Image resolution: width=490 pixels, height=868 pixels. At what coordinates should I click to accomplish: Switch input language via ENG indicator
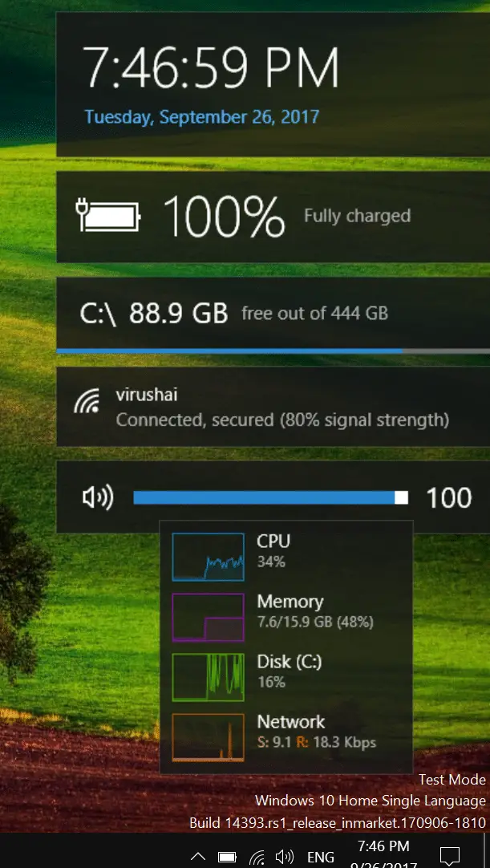tap(321, 858)
